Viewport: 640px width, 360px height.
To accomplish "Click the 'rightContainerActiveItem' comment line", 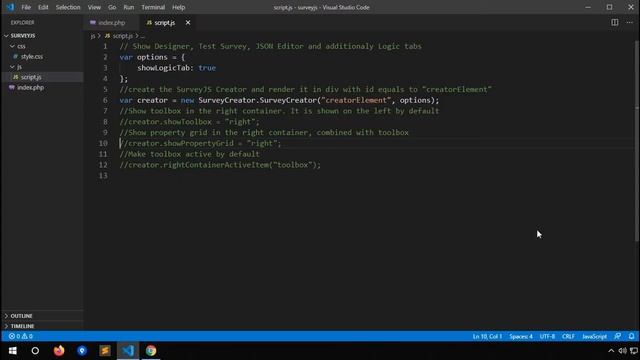I will click(x=220, y=165).
